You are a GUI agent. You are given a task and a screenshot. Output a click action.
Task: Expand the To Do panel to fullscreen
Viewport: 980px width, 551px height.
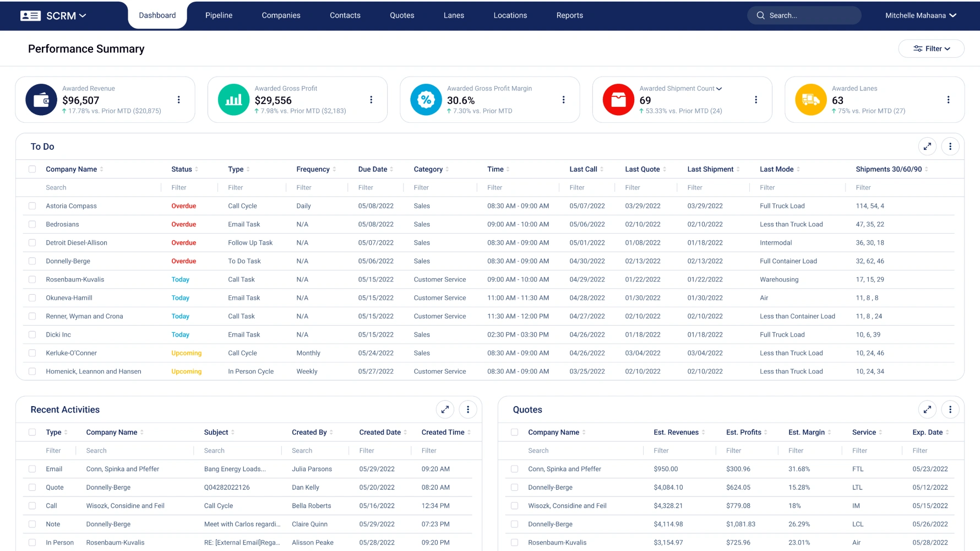coord(927,147)
